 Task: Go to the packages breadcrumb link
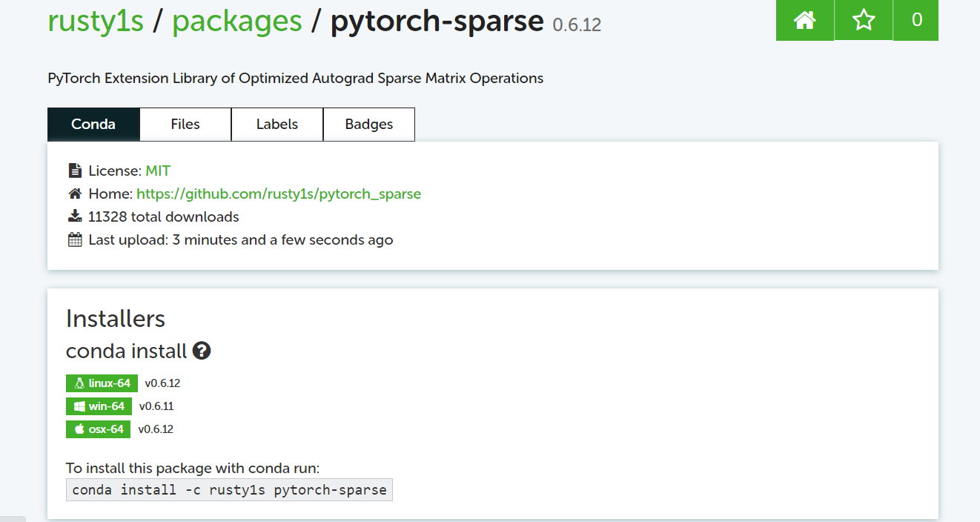click(x=237, y=21)
